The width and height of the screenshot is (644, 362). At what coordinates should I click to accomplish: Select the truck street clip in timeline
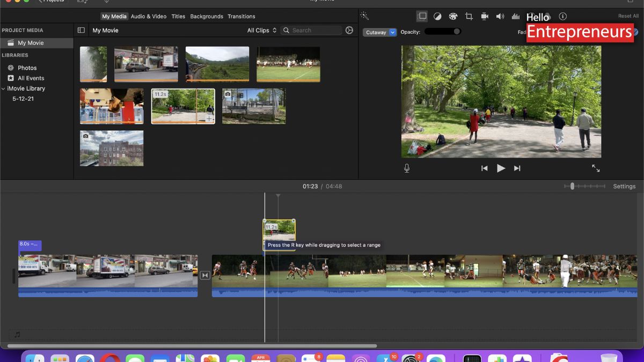click(x=108, y=276)
